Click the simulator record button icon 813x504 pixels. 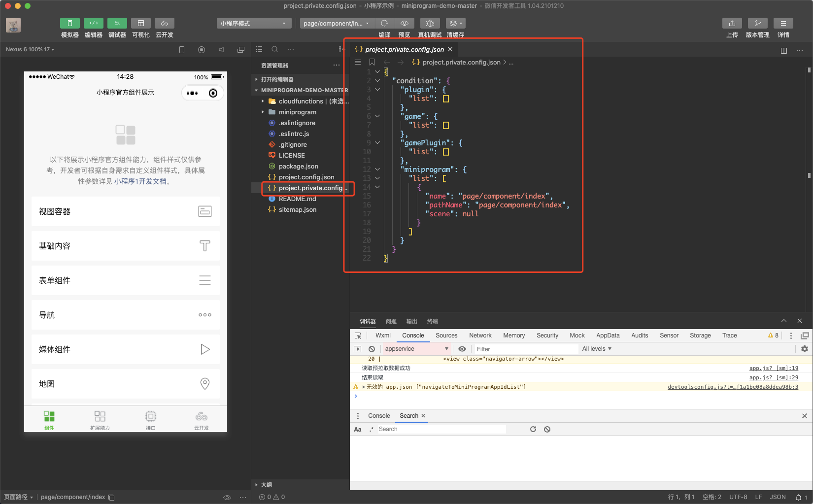click(x=202, y=50)
